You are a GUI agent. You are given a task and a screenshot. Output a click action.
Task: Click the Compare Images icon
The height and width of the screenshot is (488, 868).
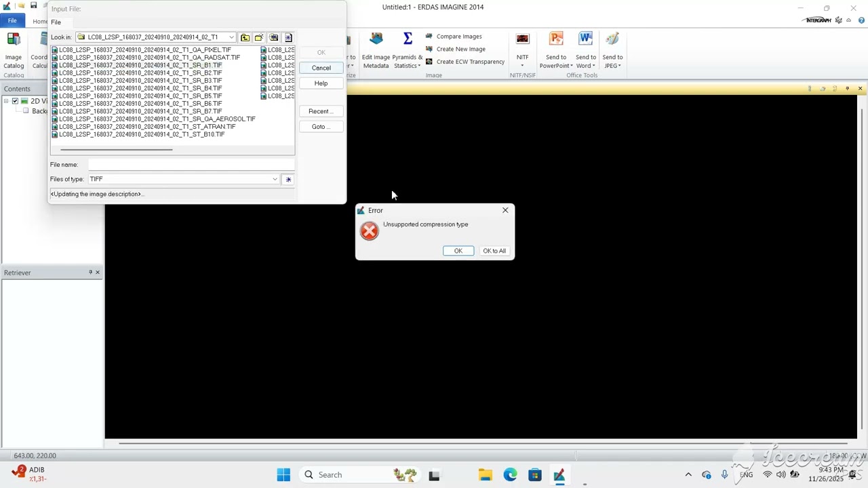click(429, 37)
